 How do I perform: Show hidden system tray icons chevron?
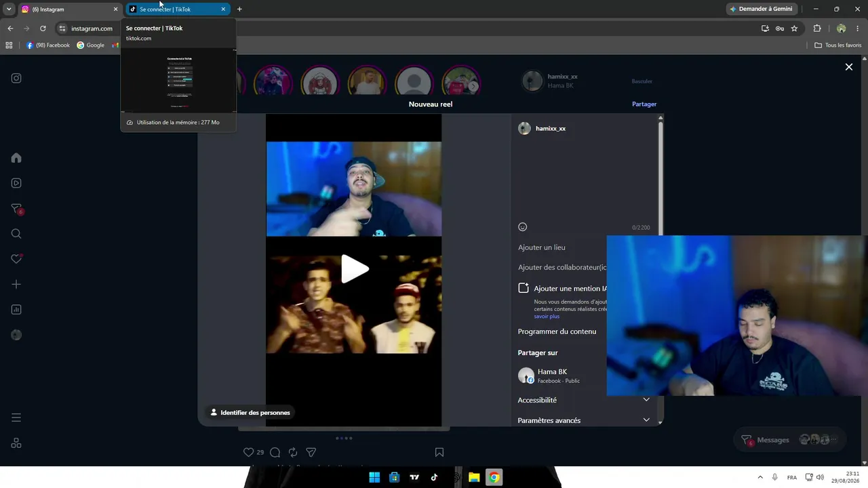[x=760, y=477]
